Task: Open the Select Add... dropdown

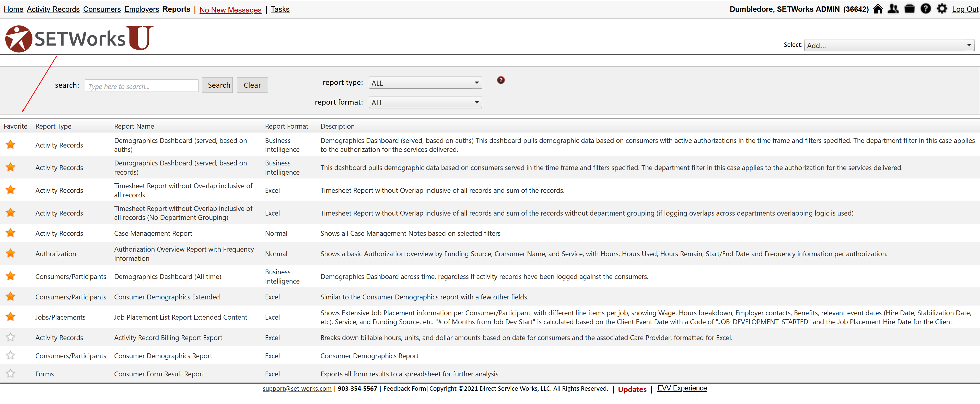Action: (x=888, y=45)
